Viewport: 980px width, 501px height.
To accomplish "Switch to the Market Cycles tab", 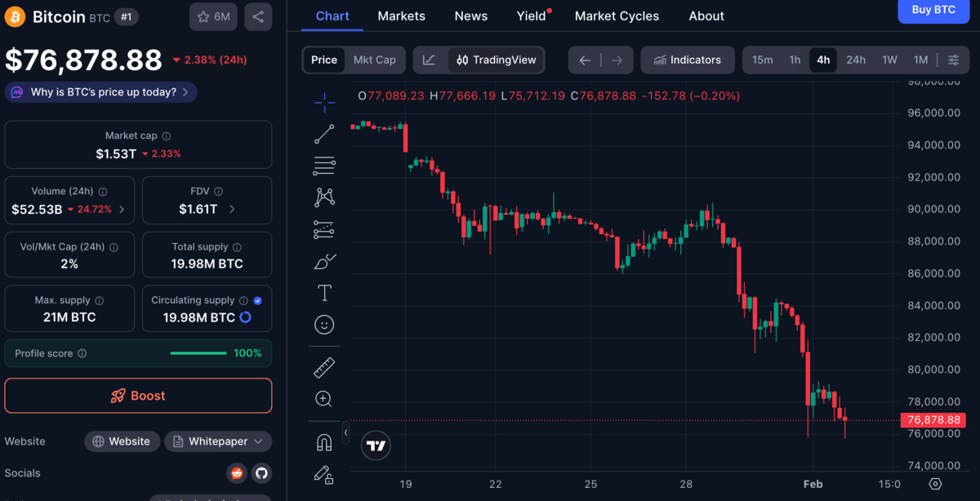I will [617, 16].
